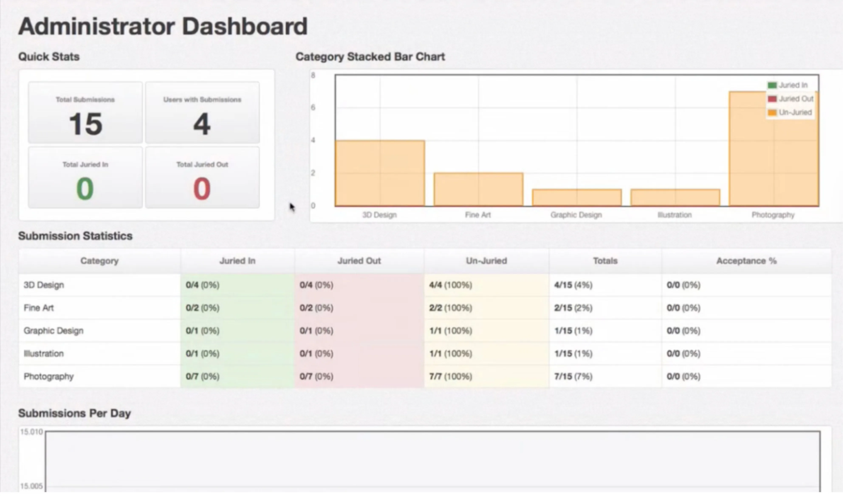The width and height of the screenshot is (843, 504).
Task: Click the green Juried In color swatch
Action: 773,85
